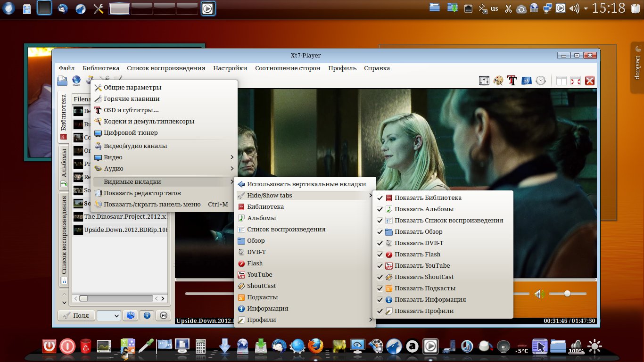Viewport: 644px width, 362px height.
Task: Expand the Hide/Show tabs submenu
Action: click(305, 196)
